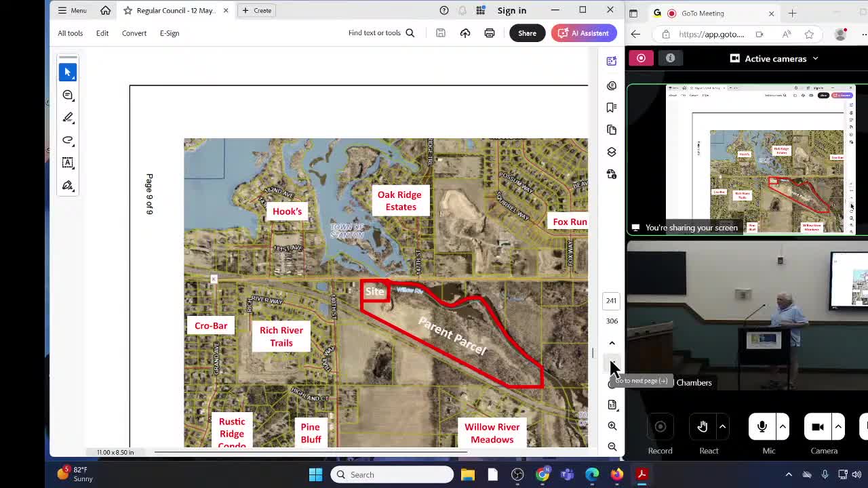Expand the Mic options chevron
Image resolution: width=868 pixels, height=488 pixels.
coord(783,426)
